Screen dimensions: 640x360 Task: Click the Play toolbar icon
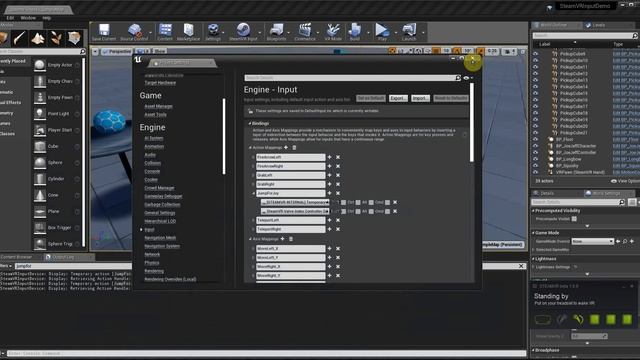(382, 30)
